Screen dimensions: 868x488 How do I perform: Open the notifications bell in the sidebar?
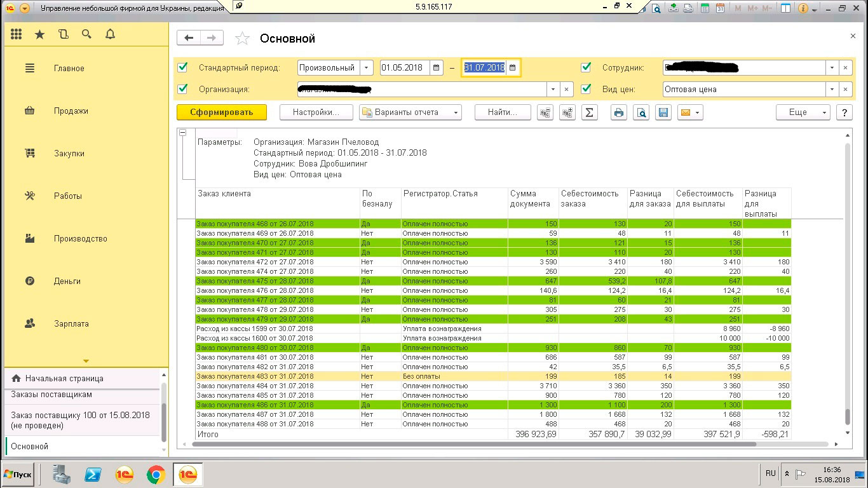click(x=109, y=34)
